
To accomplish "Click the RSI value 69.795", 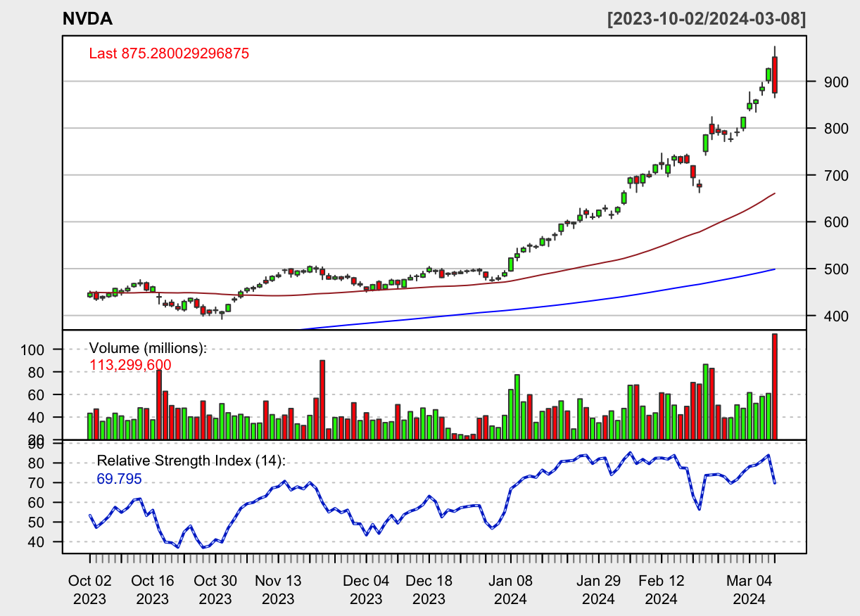I will tap(119, 479).
